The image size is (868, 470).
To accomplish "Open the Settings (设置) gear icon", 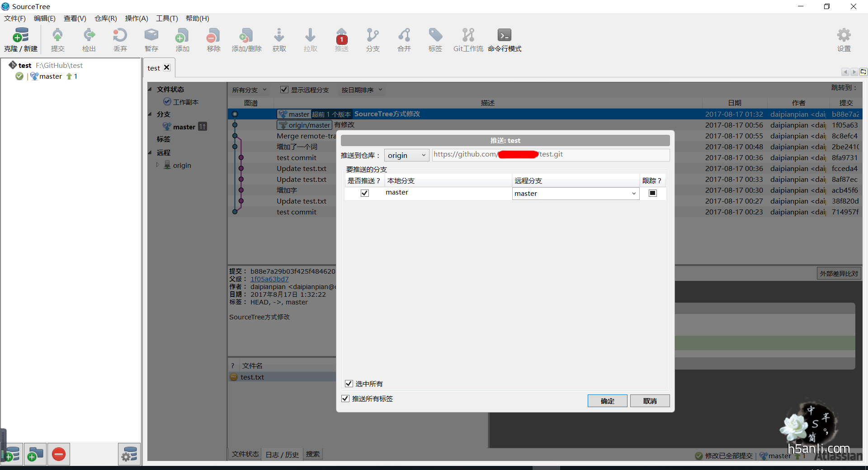I will 844,39.
